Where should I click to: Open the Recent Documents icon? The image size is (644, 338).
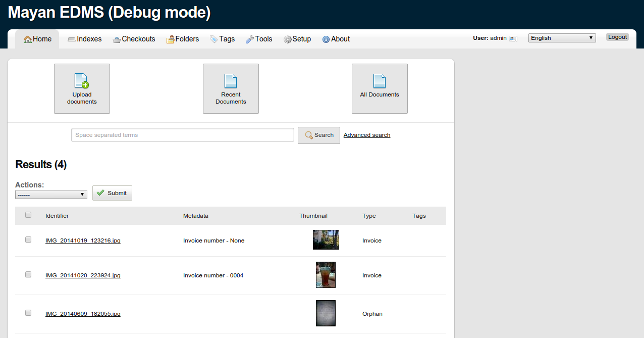pyautogui.click(x=231, y=81)
